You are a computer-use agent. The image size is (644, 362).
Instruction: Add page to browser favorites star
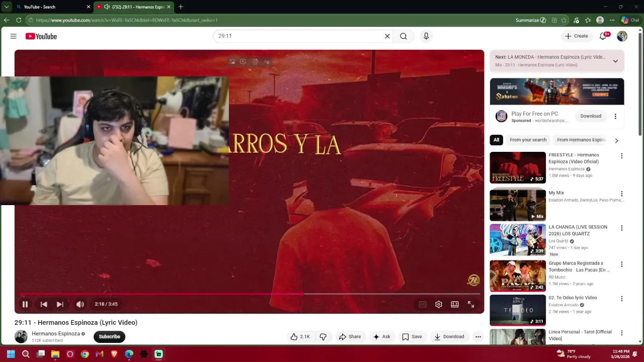click(x=564, y=20)
